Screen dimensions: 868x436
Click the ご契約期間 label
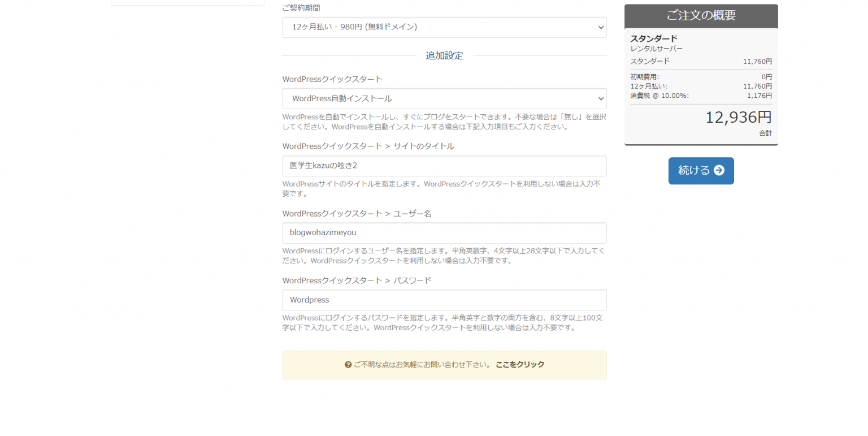tap(304, 8)
